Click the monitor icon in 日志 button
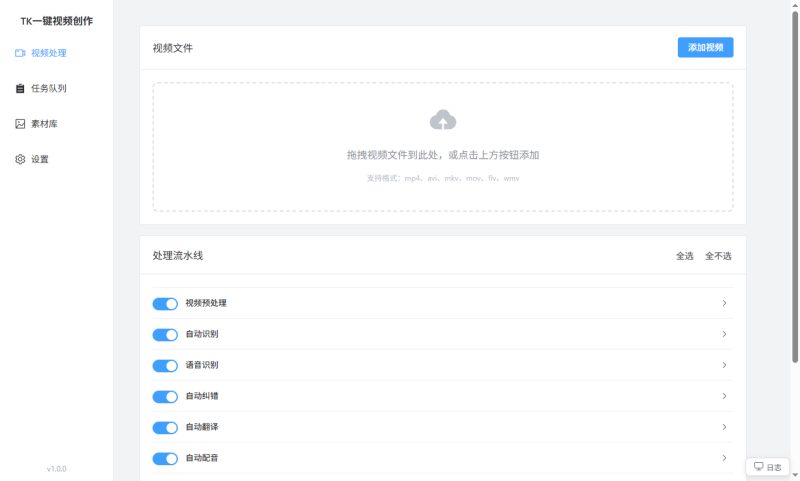The height and width of the screenshot is (481, 800). pos(759,467)
